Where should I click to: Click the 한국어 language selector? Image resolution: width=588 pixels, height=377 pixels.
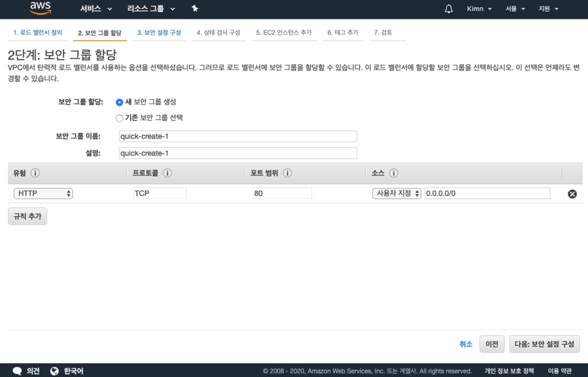pyautogui.click(x=74, y=371)
